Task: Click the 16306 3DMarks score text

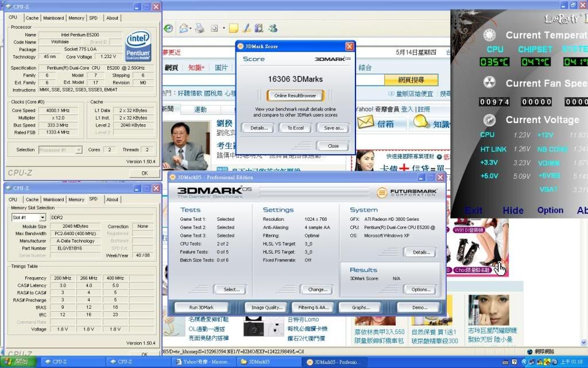Action: 295,79
